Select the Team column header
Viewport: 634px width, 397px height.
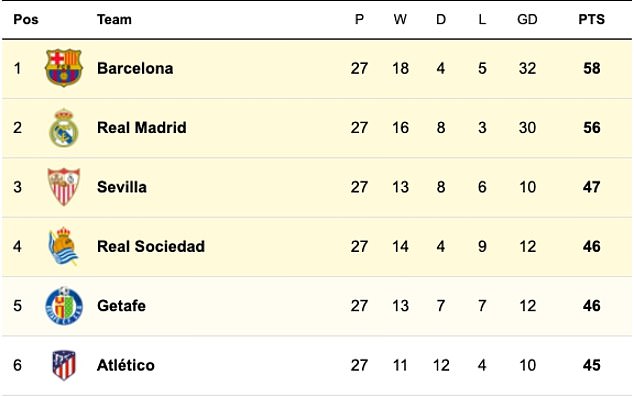pyautogui.click(x=114, y=19)
